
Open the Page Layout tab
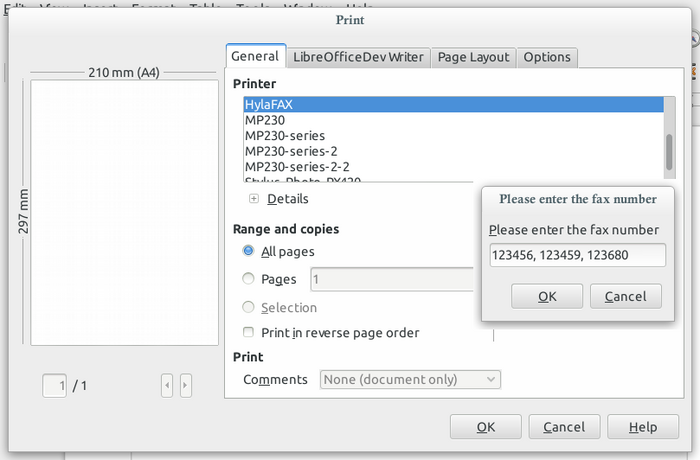(x=473, y=57)
